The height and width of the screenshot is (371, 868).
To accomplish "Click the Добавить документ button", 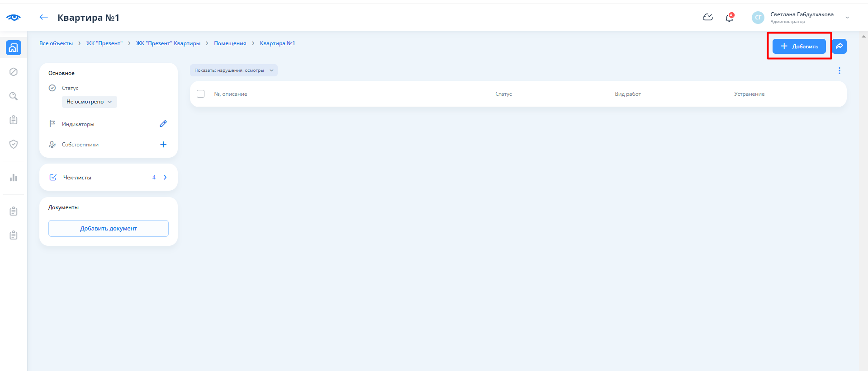I will (109, 229).
